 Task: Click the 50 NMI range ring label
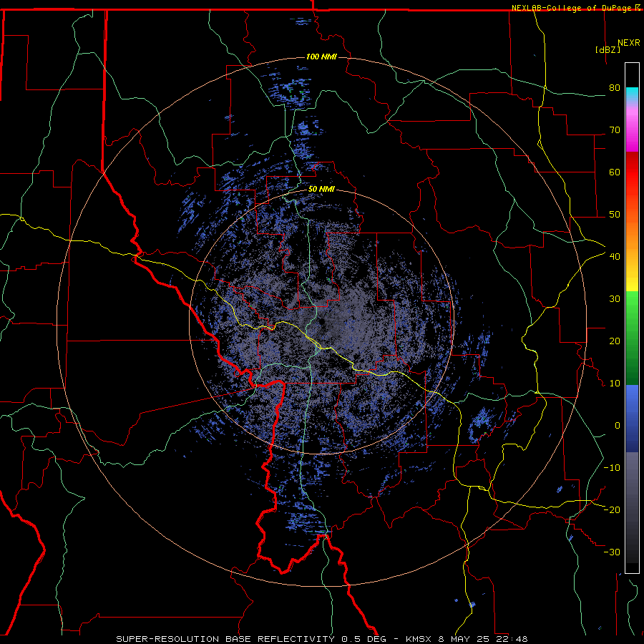[x=321, y=189]
